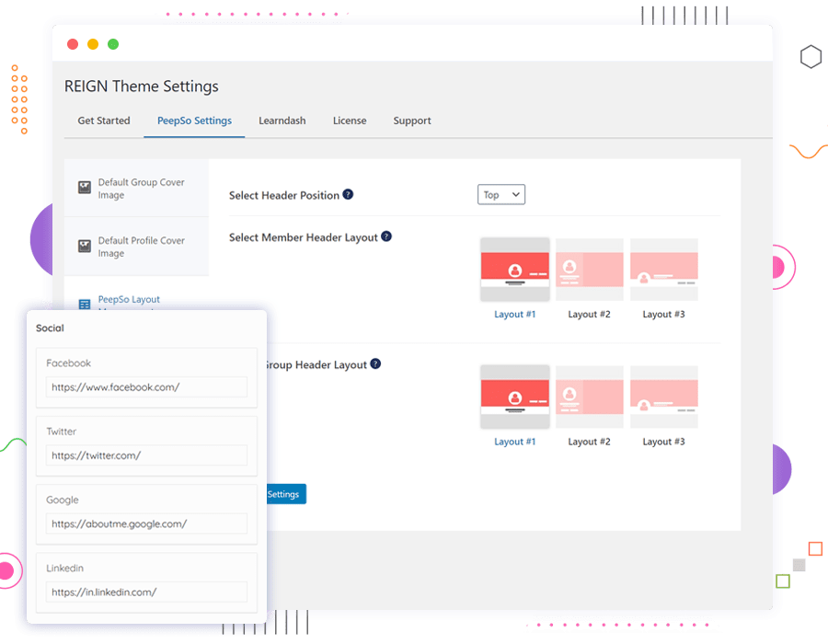Image resolution: width=828 pixels, height=644 pixels.
Task: Focus the Facebook URL input field
Action: pyautogui.click(x=146, y=387)
